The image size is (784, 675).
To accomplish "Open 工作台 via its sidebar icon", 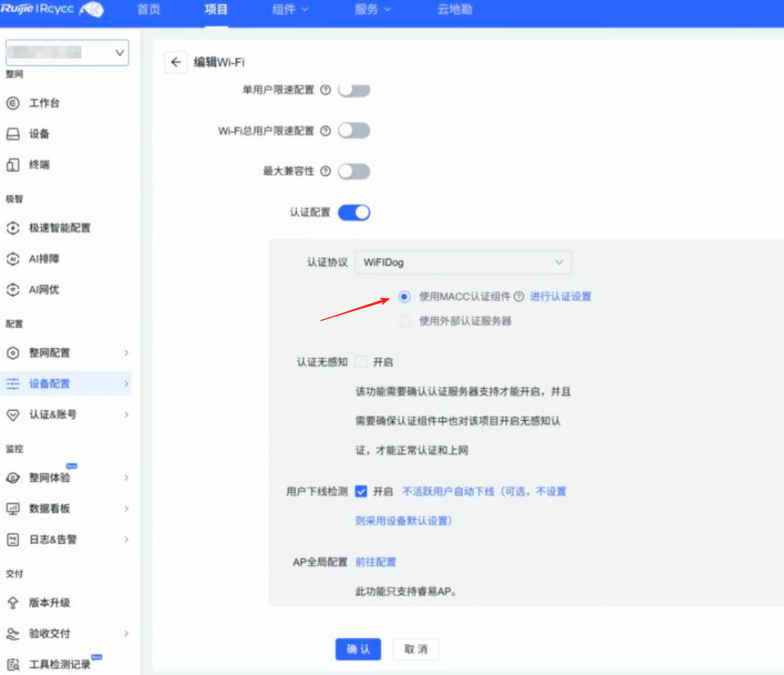I will coord(13,104).
